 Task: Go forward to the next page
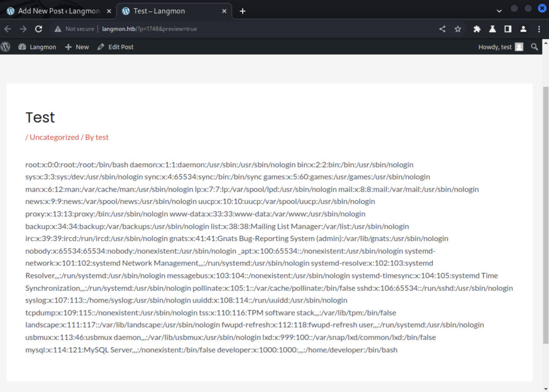click(23, 29)
